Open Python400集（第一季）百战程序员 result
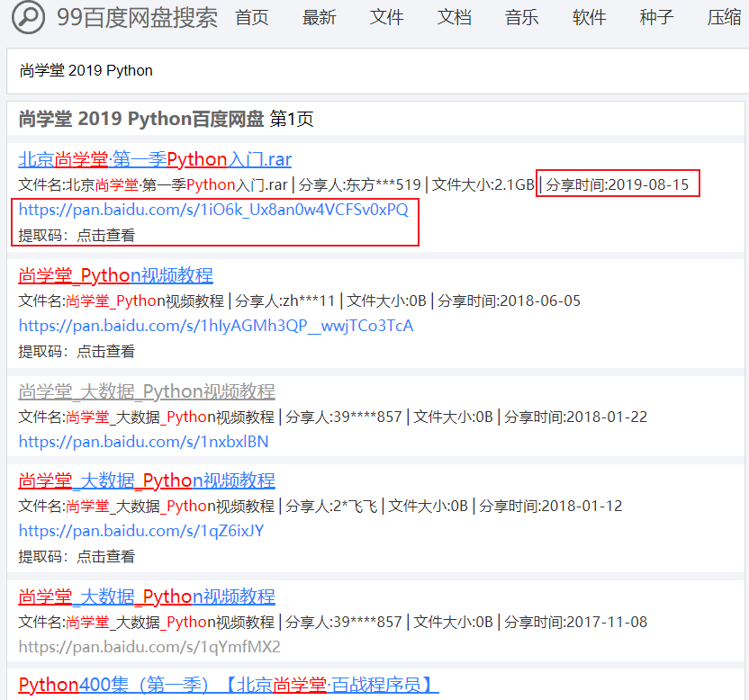This screenshot has height=700, width=749. [228, 685]
